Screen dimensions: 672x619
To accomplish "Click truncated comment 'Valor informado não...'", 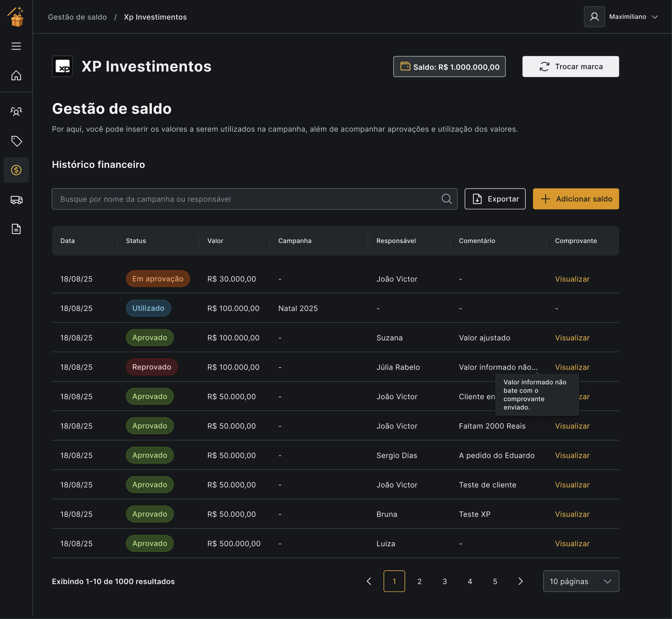I will coord(498,367).
